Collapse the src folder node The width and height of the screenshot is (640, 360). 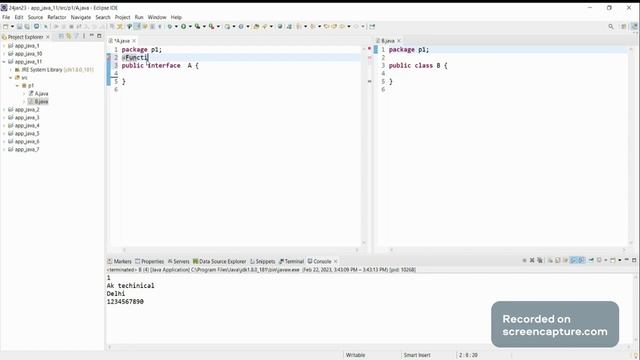11,78
